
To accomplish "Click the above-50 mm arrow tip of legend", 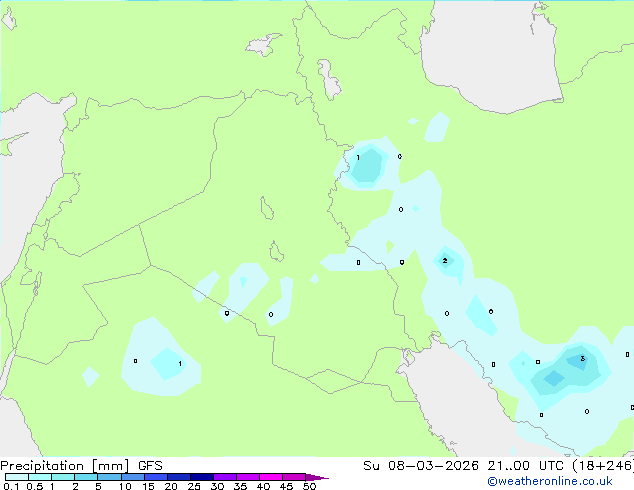I will [317, 477].
